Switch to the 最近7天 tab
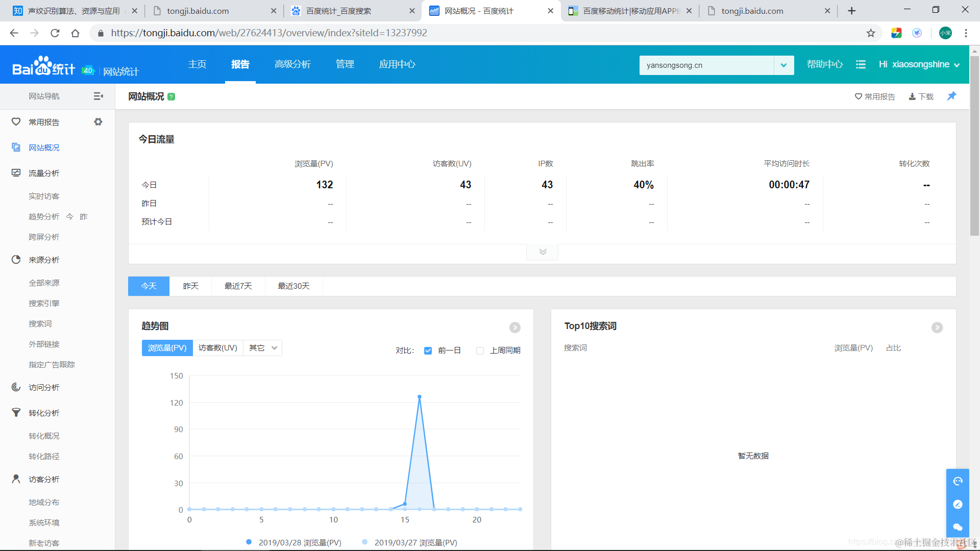The height and width of the screenshot is (551, 980). tap(238, 286)
